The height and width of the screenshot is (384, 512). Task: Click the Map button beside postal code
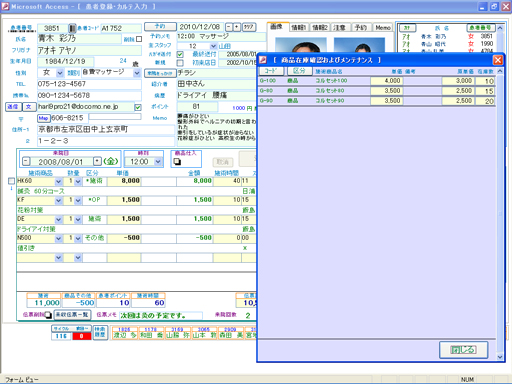click(43, 118)
